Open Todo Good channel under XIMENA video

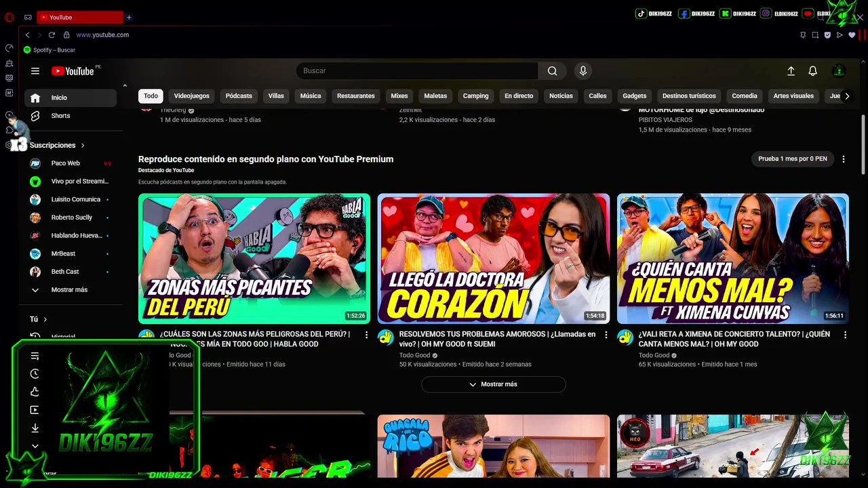pyautogui.click(x=654, y=355)
